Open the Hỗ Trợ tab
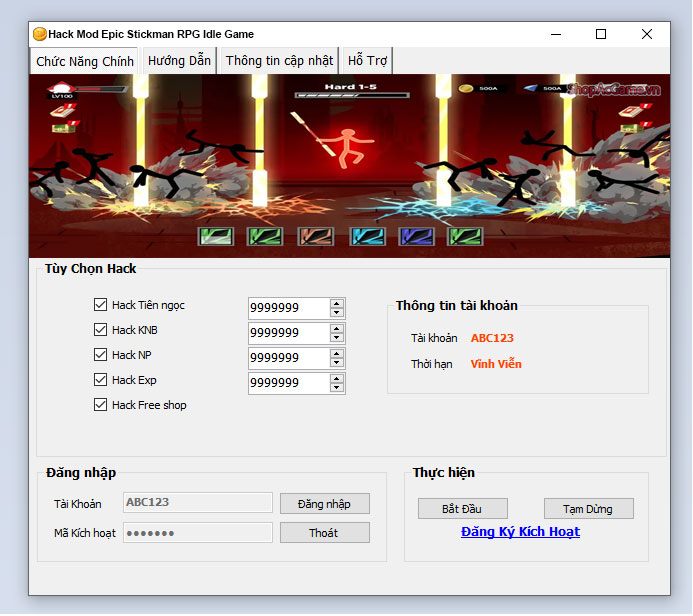Viewport: 693px width, 616px height. point(367,61)
